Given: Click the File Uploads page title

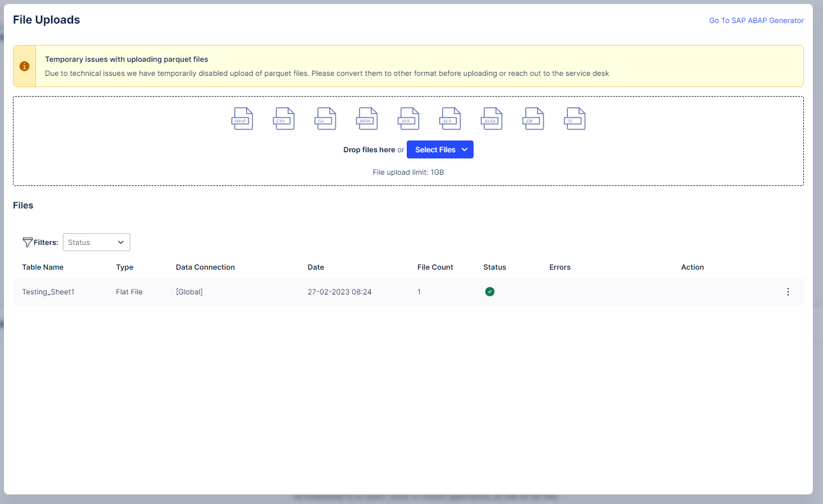Looking at the screenshot, I should coord(47,20).
